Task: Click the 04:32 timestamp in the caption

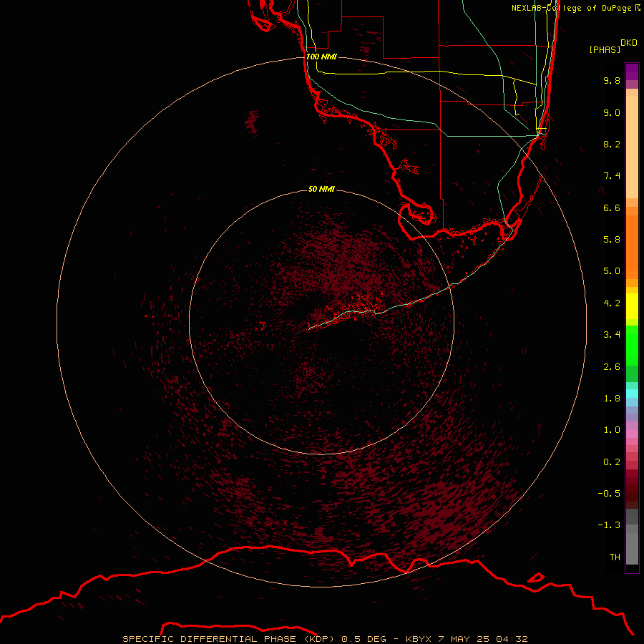Action: click(x=512, y=639)
